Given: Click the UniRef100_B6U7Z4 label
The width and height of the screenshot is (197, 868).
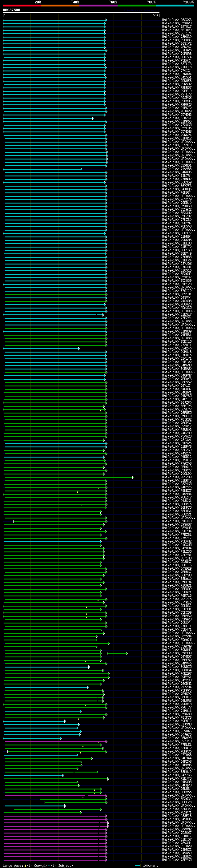Looking at the screenshot, I should (177, 57).
